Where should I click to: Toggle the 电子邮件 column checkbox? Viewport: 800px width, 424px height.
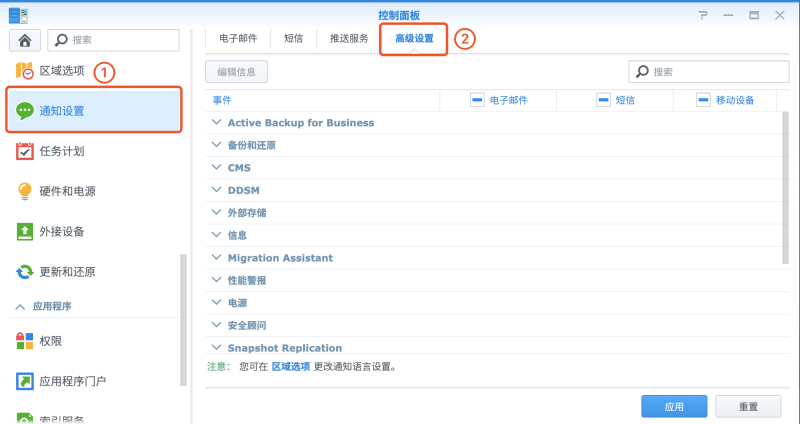[477, 100]
